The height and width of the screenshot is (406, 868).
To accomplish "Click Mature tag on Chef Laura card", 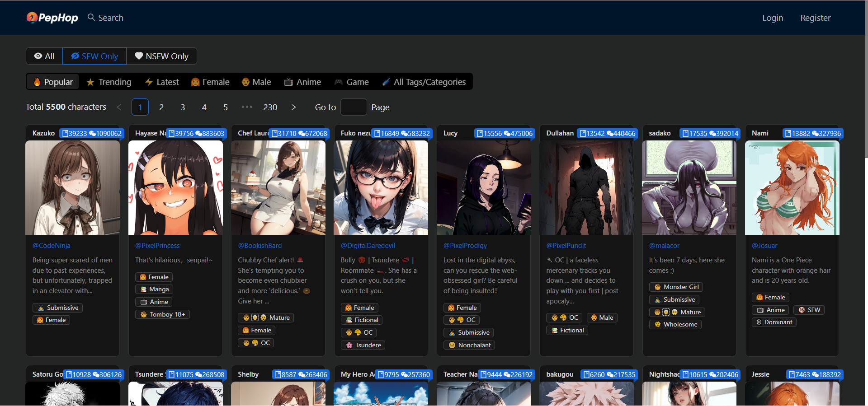I will click(x=266, y=317).
